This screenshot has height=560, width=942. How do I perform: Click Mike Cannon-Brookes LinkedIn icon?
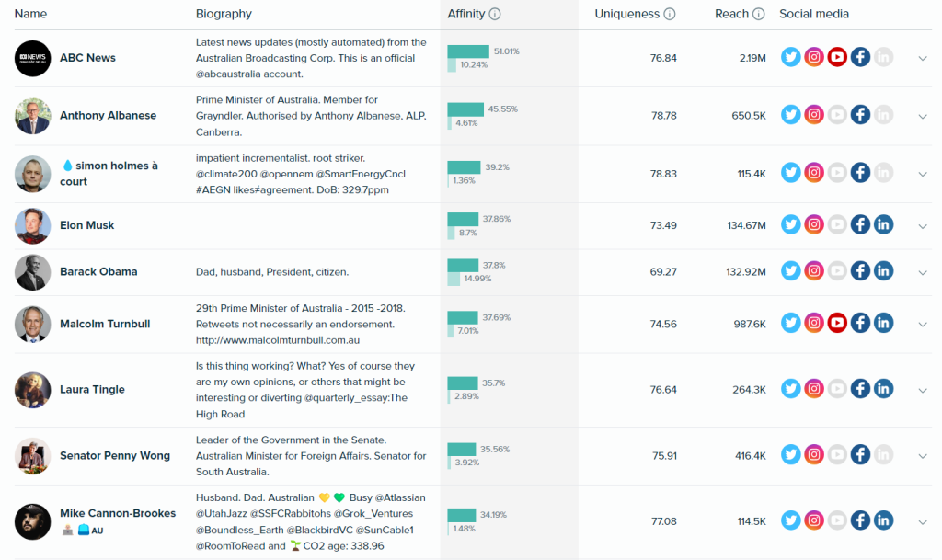(883, 521)
